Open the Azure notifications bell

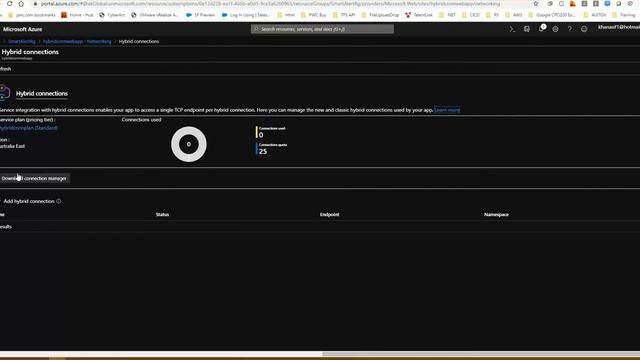(541, 29)
